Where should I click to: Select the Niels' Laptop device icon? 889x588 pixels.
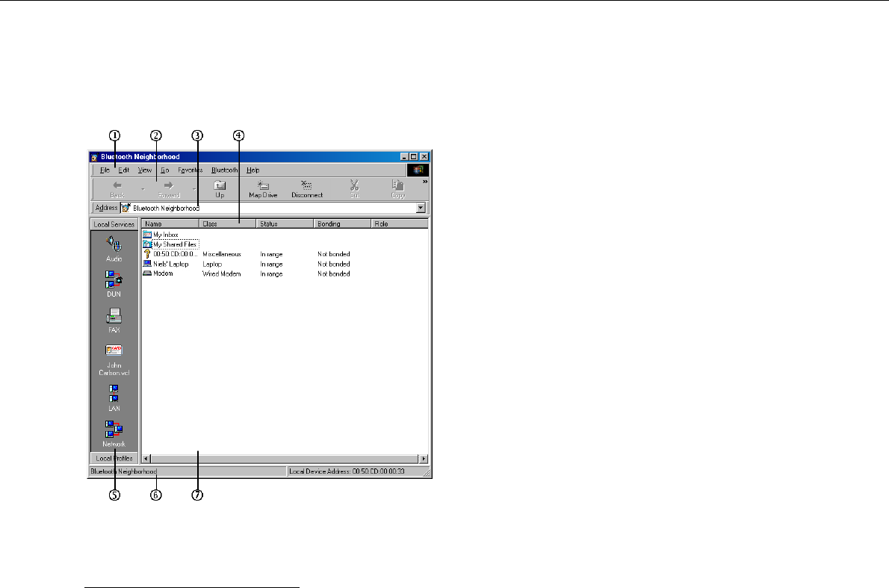point(147,264)
